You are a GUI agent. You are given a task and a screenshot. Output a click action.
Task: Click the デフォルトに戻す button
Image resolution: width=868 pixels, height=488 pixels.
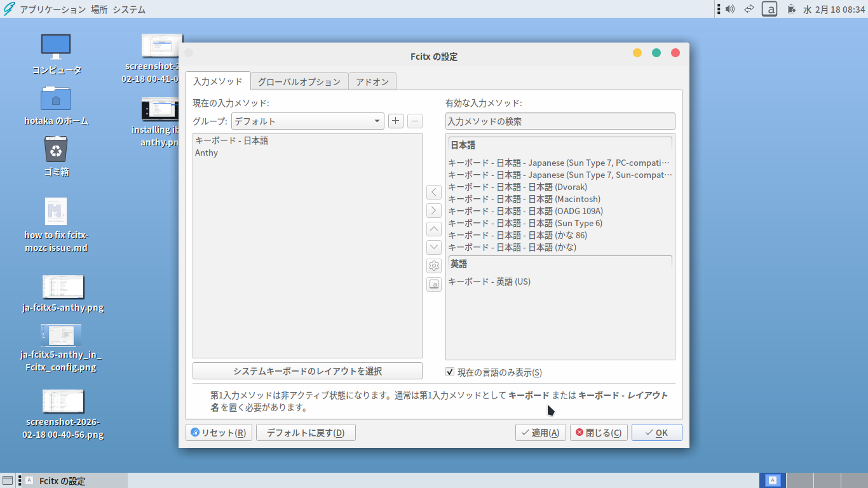tap(306, 433)
